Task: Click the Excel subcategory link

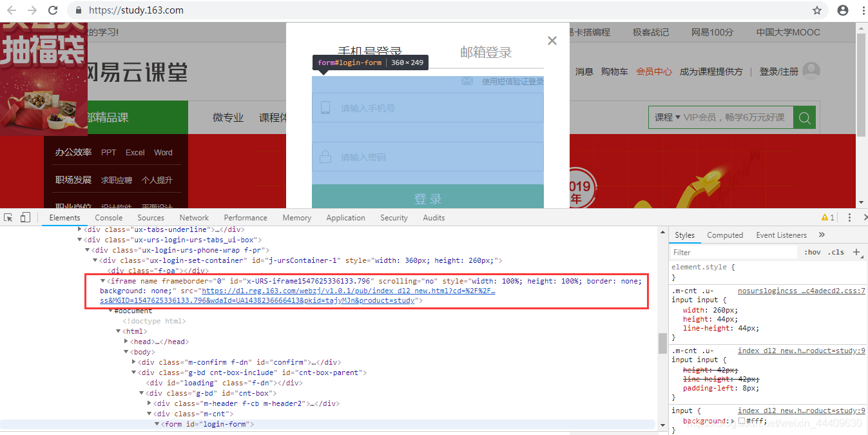Action: point(135,153)
